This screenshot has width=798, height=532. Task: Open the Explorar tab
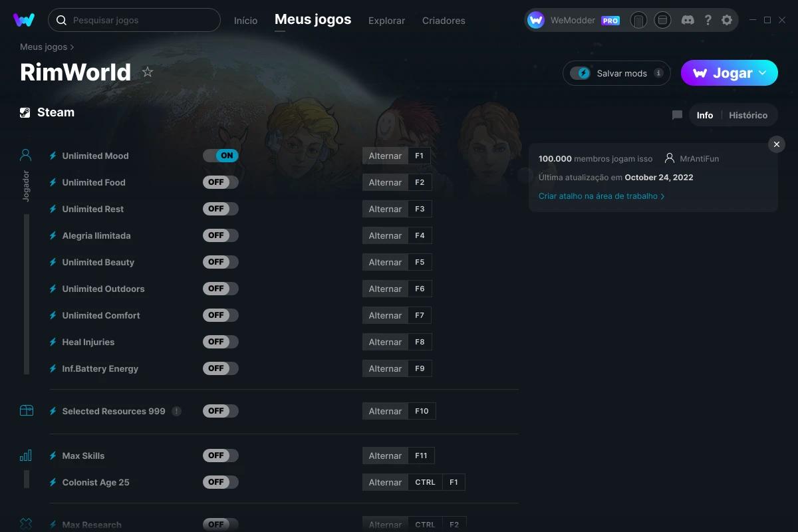pos(386,21)
